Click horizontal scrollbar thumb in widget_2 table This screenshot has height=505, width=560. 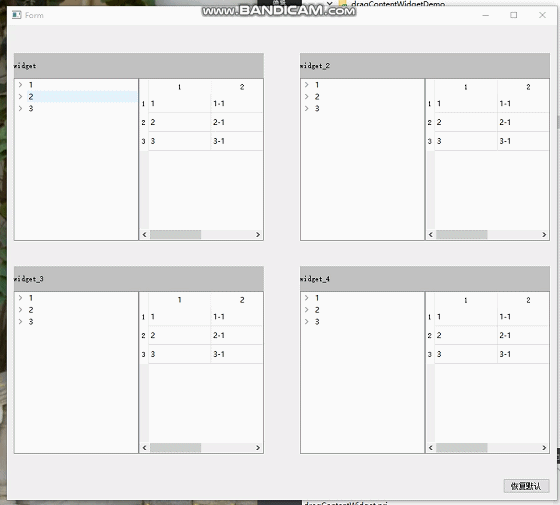[462, 235]
